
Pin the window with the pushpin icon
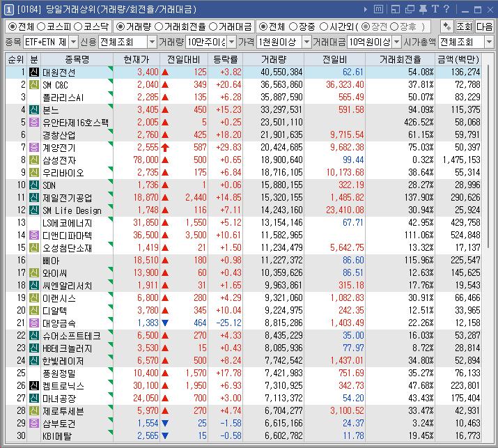coord(423,9)
